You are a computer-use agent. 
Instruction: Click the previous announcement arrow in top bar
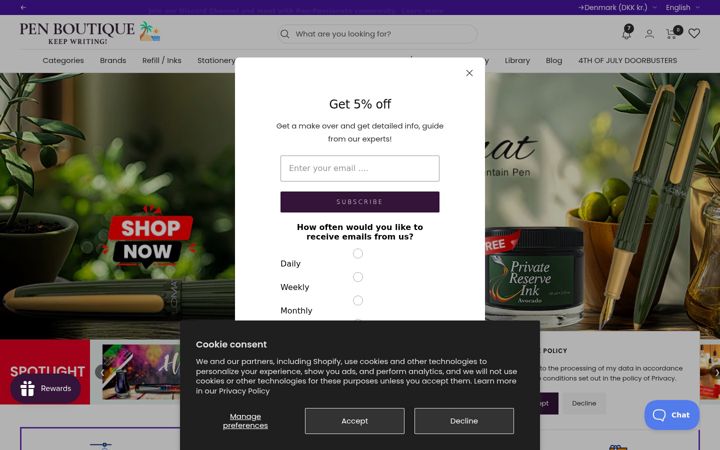tap(23, 7)
